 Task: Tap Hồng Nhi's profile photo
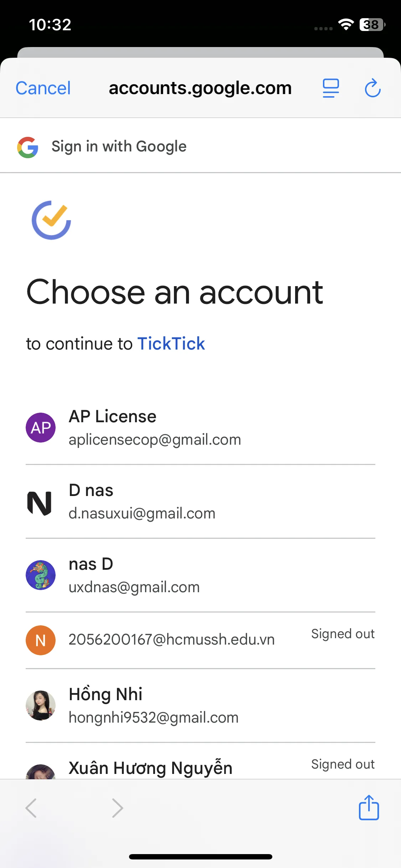coord(41,706)
